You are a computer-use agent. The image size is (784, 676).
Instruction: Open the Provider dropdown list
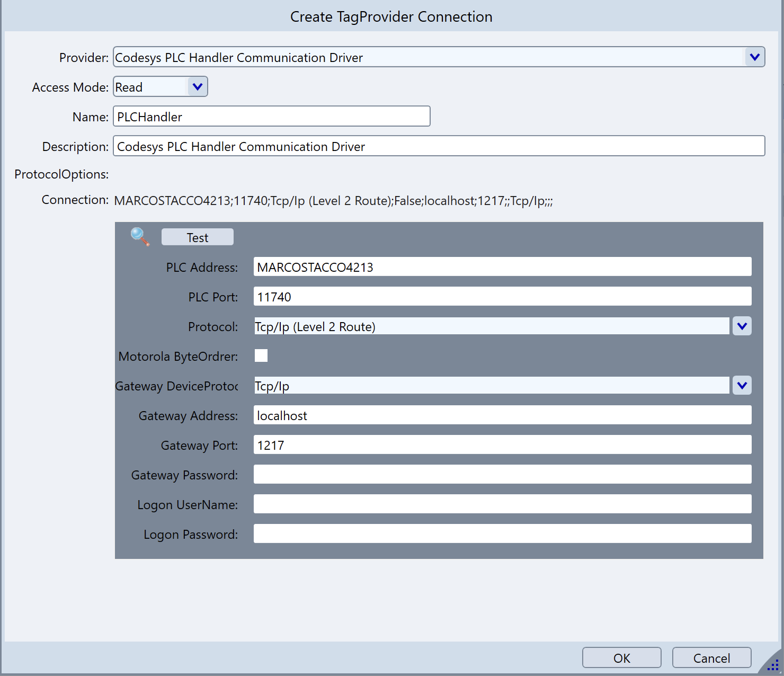coord(754,57)
